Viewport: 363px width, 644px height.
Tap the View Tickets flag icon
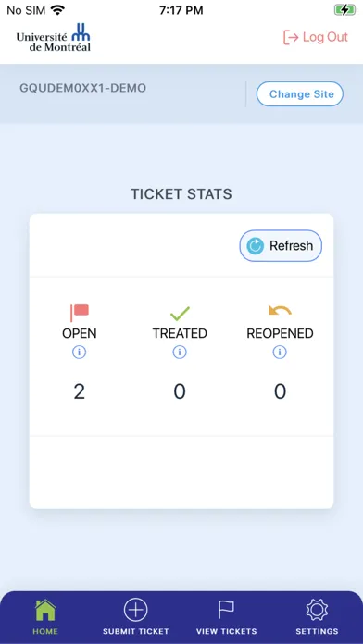[x=226, y=610]
